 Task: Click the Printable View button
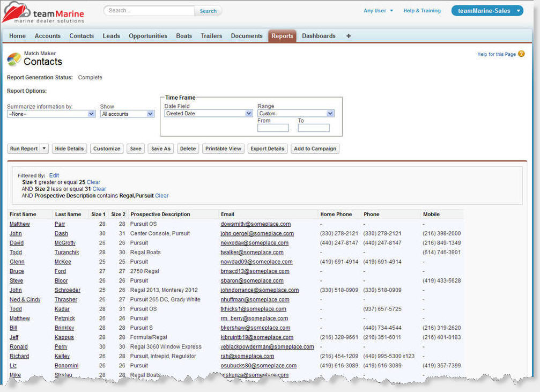[224, 149]
